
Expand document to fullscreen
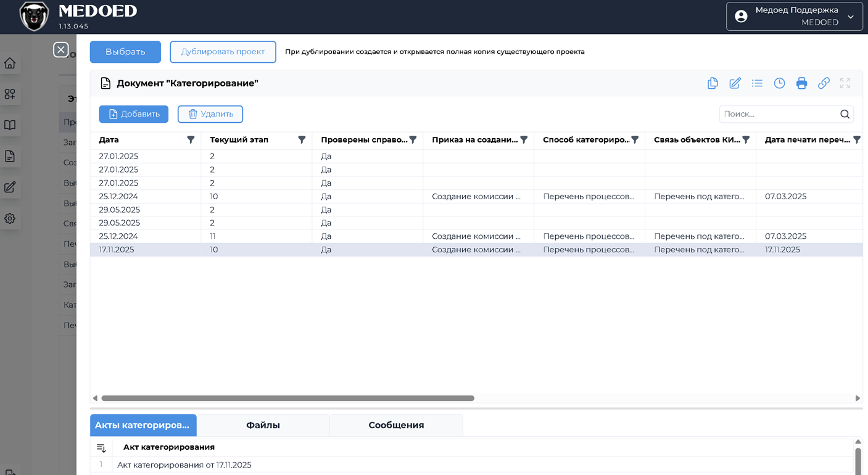845,83
